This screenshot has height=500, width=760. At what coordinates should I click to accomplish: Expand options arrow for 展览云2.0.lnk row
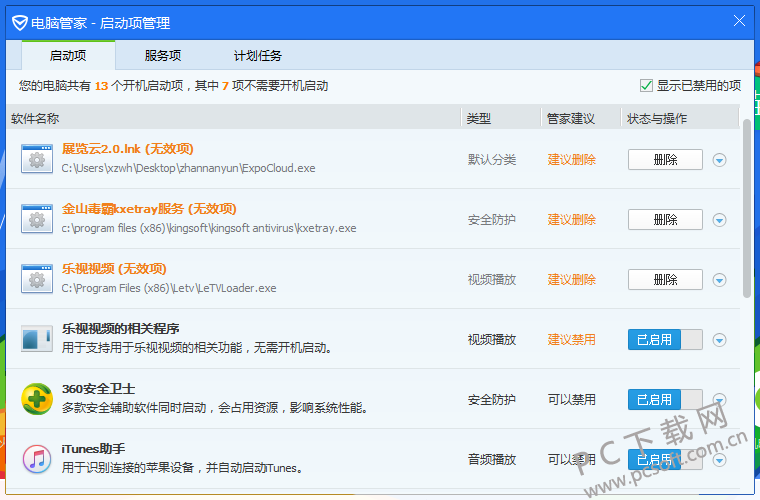[x=719, y=160]
